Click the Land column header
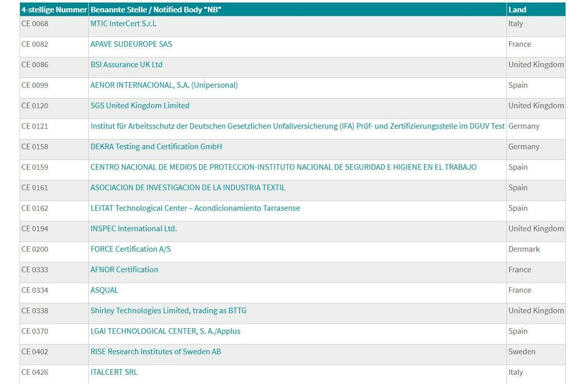588x384 pixels. (517, 10)
